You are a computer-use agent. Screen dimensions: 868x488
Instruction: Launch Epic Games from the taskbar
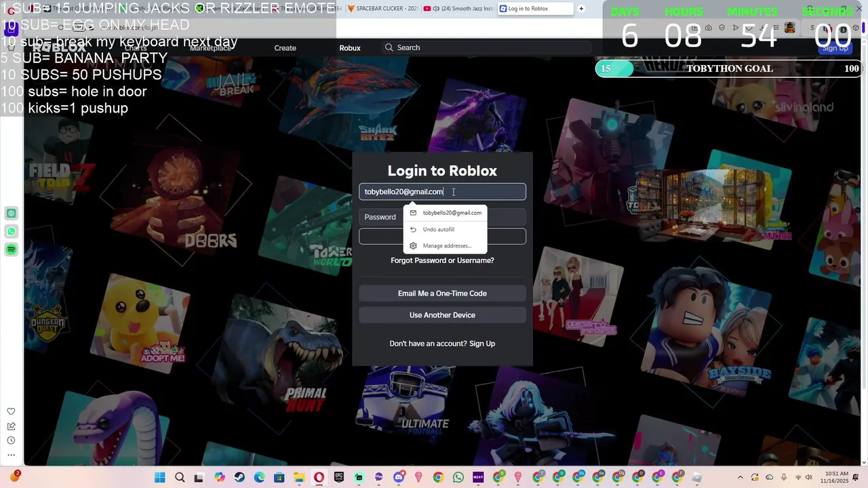339,478
